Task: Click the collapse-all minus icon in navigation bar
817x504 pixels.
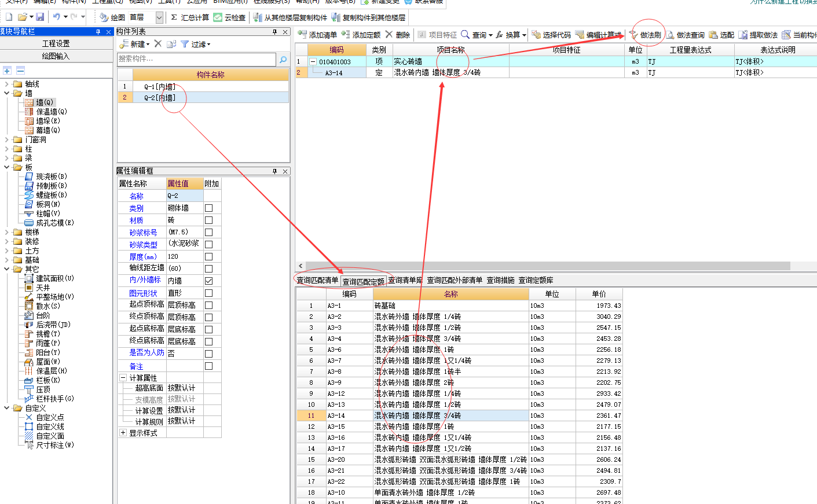Action: 20,70
